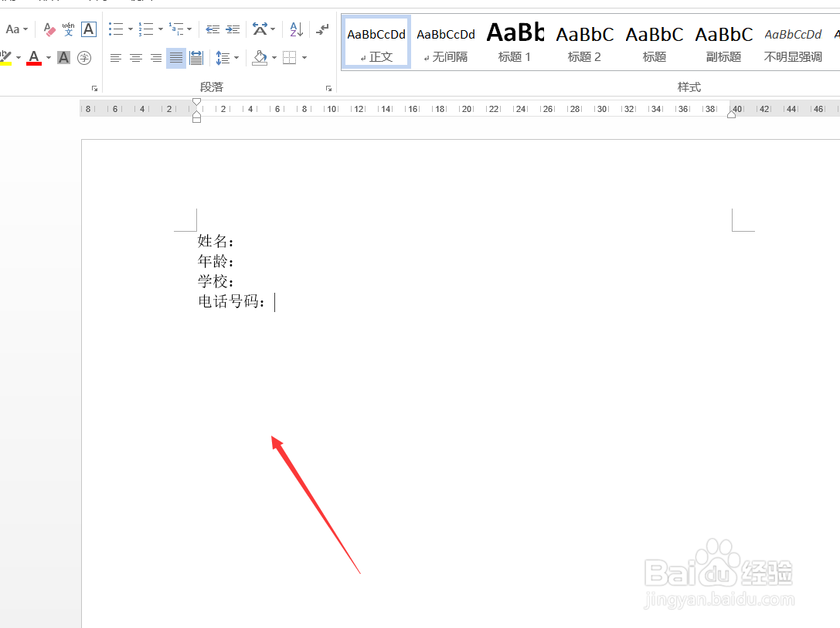Toggle center alignment for the paragraph
The height and width of the screenshot is (628, 840).
tap(134, 58)
